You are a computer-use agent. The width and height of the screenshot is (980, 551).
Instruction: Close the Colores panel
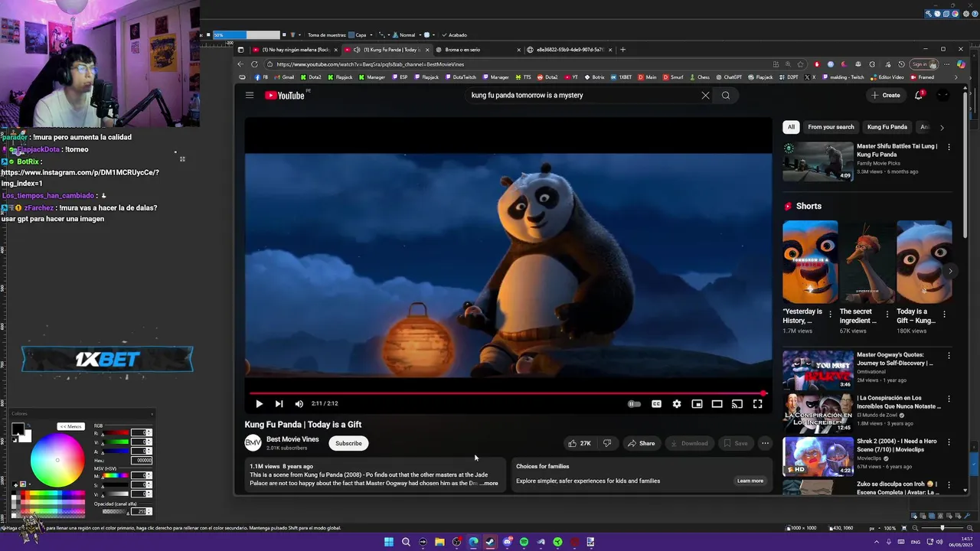(152, 414)
